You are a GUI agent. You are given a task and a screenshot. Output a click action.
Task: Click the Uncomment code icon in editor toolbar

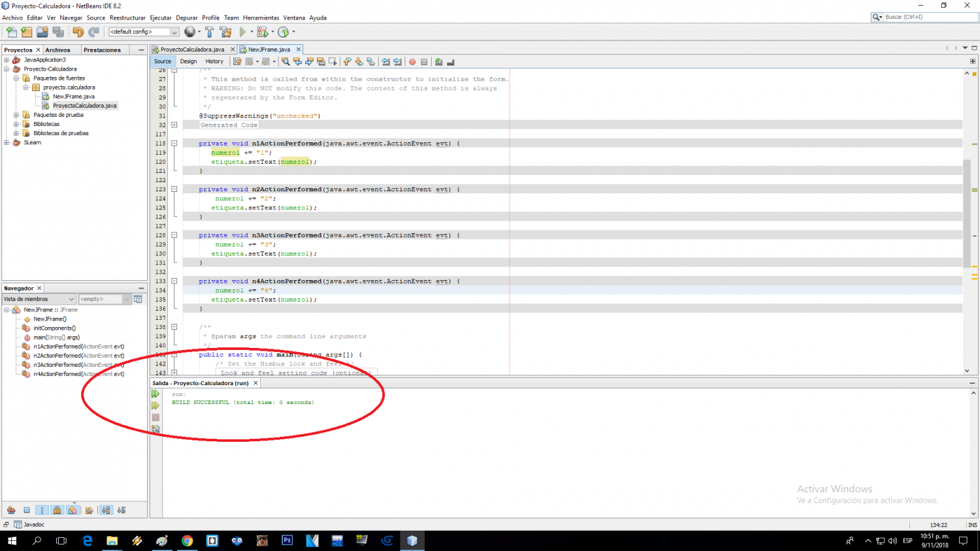pyautogui.click(x=450, y=61)
